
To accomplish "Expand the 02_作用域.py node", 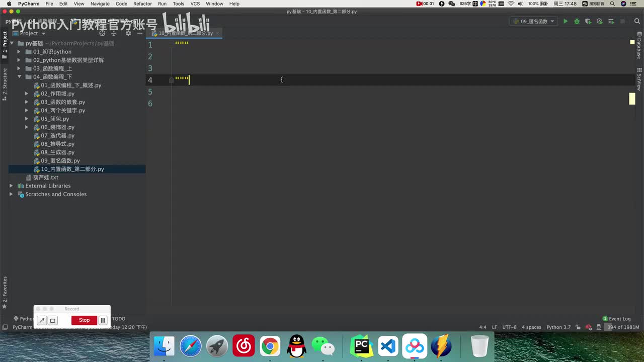I will click(27, 94).
